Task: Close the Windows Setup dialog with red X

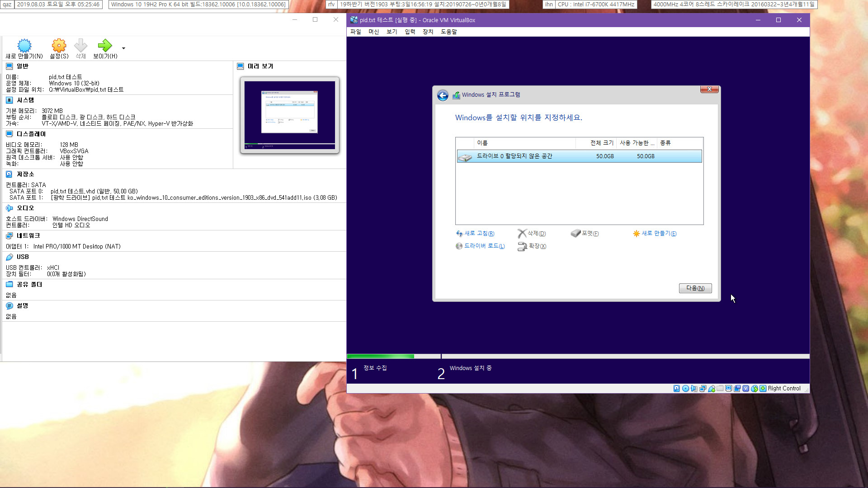Action: (x=709, y=89)
